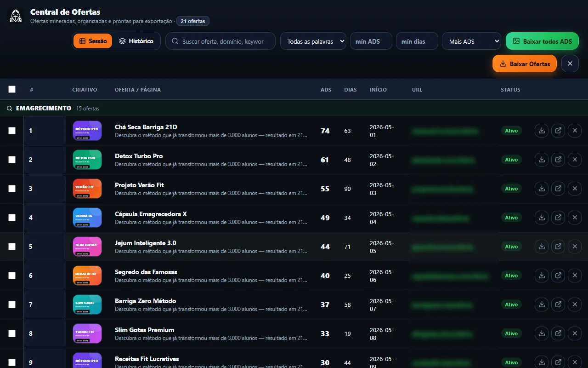Check the Detox Turbo Pro row

pos(12,160)
